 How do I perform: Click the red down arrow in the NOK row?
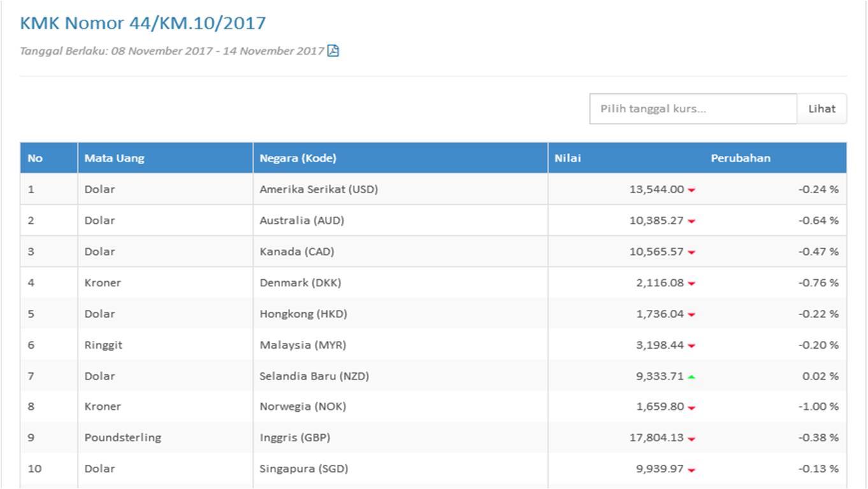[x=691, y=407]
